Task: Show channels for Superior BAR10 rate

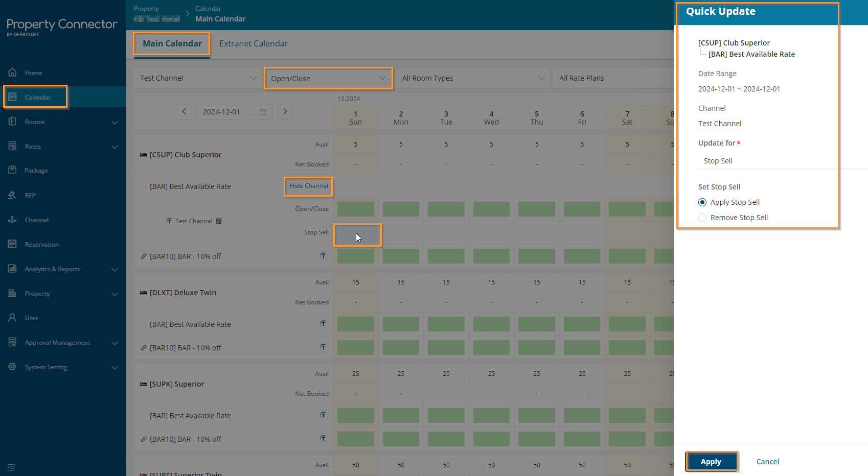Action: coord(323,438)
